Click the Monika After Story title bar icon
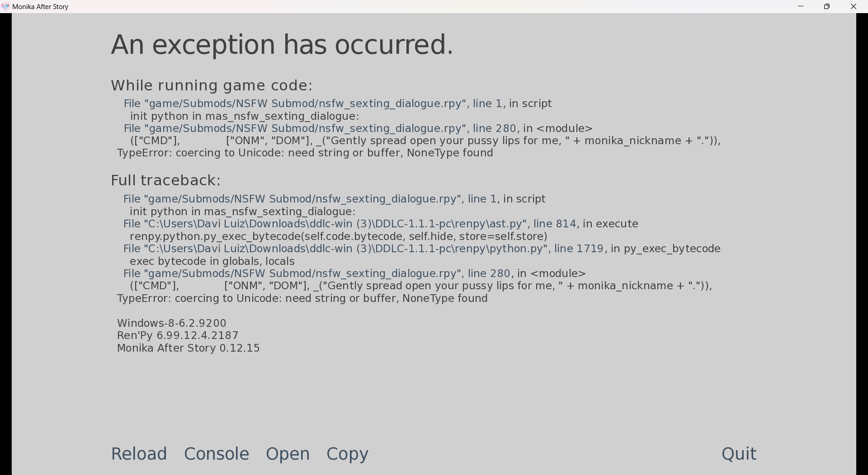Viewport: 868px width, 475px height. (6, 6)
